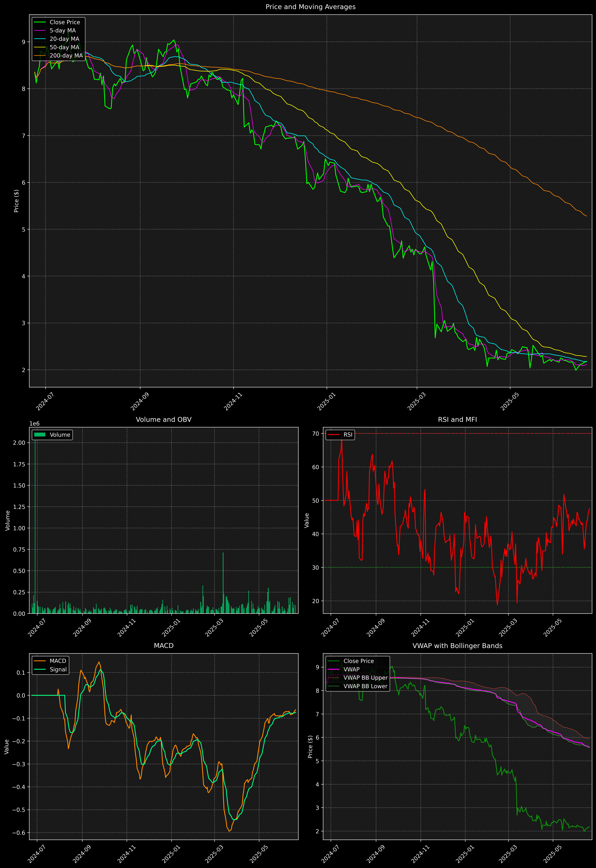Click the 'MACD' chart title
Image resolution: width=596 pixels, height=868 pixels.
point(164,646)
